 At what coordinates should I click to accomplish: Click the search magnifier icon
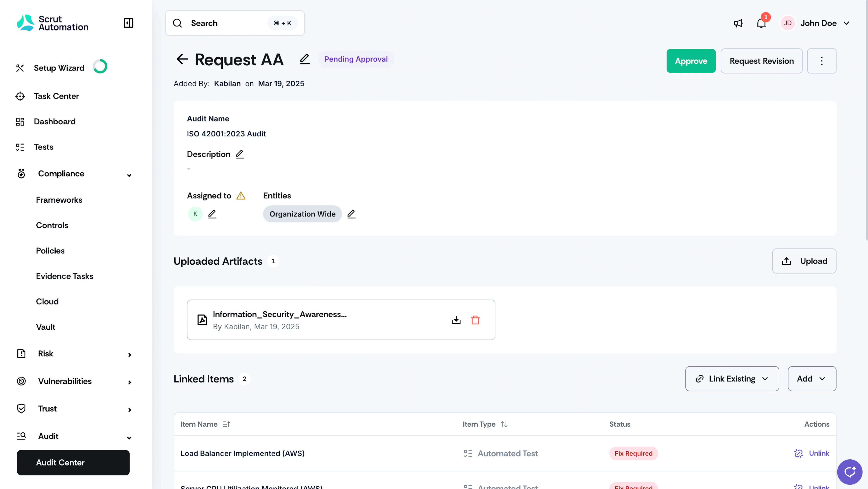[x=177, y=23]
